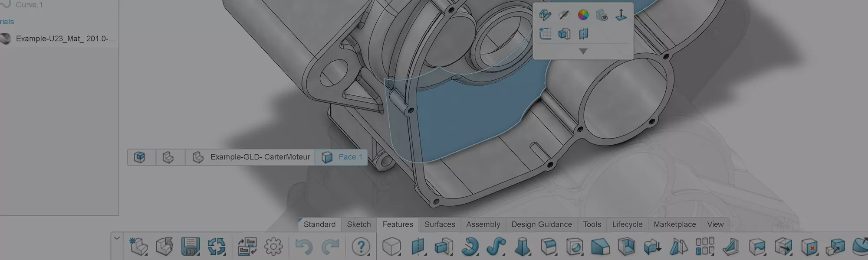Collapse the action bar chevron

coord(116,237)
